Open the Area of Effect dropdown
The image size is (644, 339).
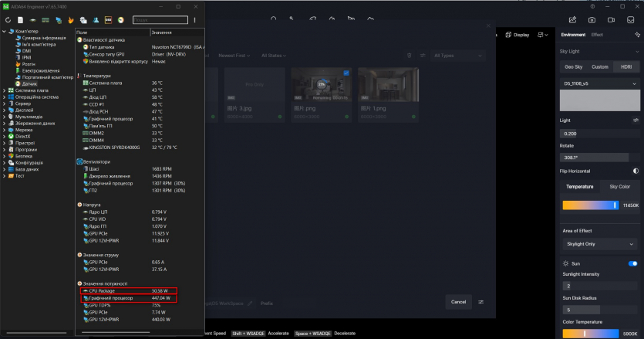tap(599, 244)
